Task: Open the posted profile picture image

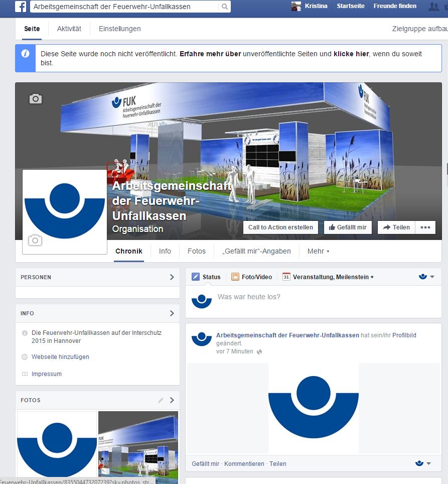Action: tap(313, 408)
